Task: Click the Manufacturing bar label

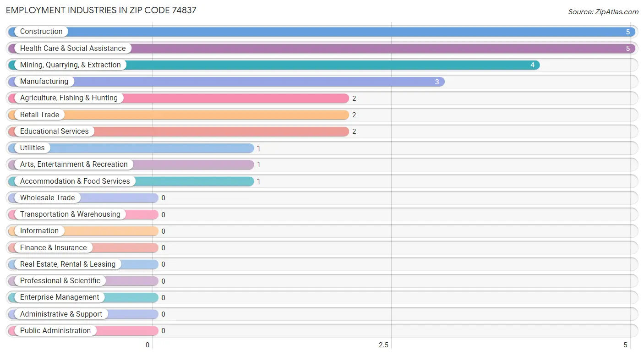Action: pos(44,82)
